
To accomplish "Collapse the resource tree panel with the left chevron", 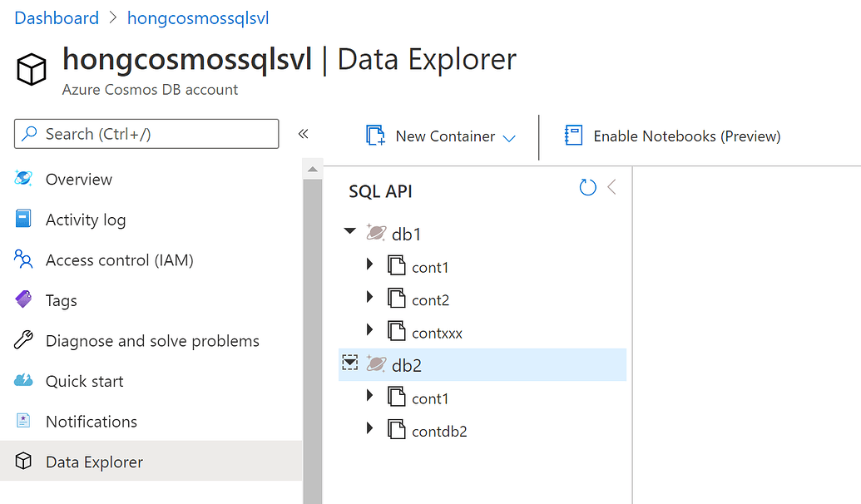I will pos(611,187).
